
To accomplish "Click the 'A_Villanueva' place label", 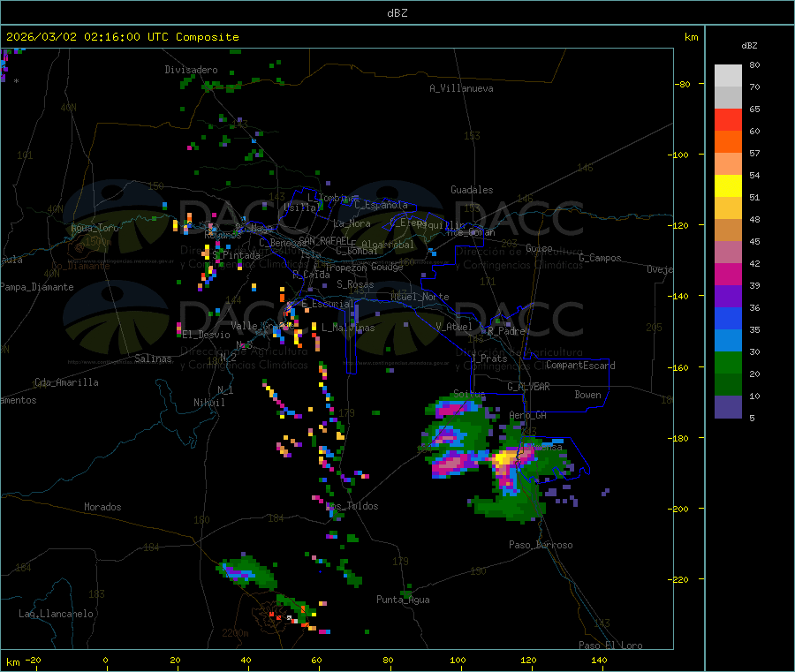I will [x=461, y=88].
